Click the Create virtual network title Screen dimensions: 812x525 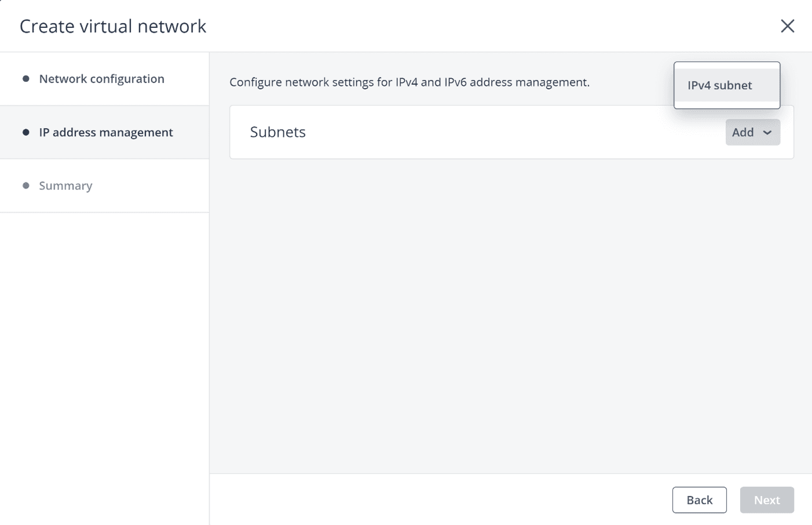click(x=113, y=26)
